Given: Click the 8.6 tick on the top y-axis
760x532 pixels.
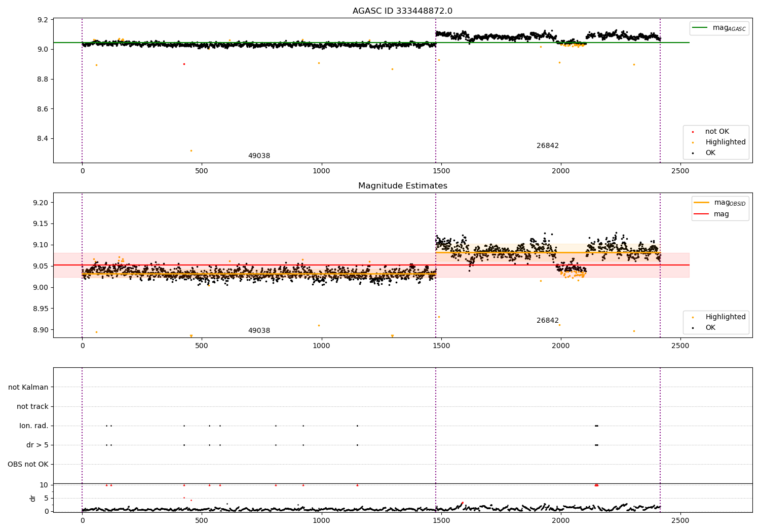Looking at the screenshot, I should 43,109.
